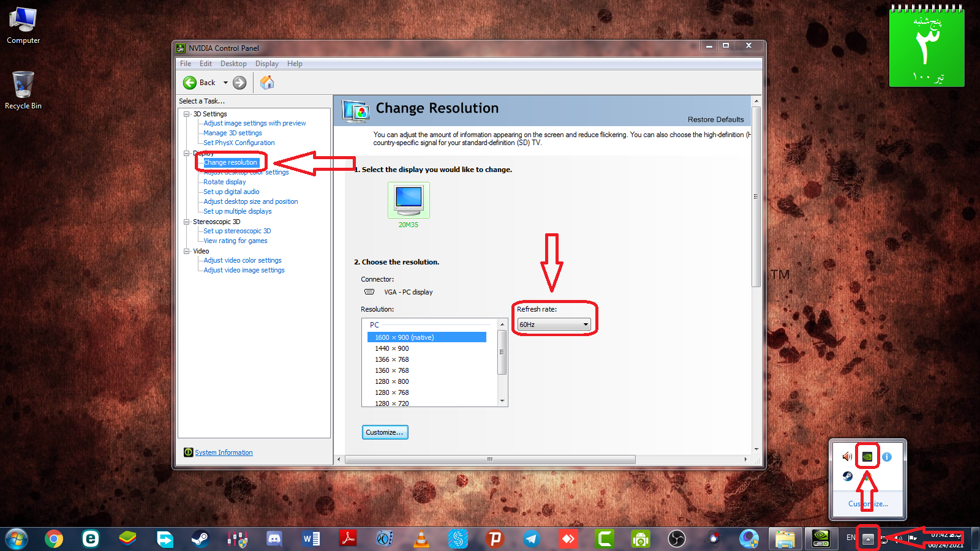Collapse the Display tree node
This screenshot has width=980, height=551.
coord(187,153)
